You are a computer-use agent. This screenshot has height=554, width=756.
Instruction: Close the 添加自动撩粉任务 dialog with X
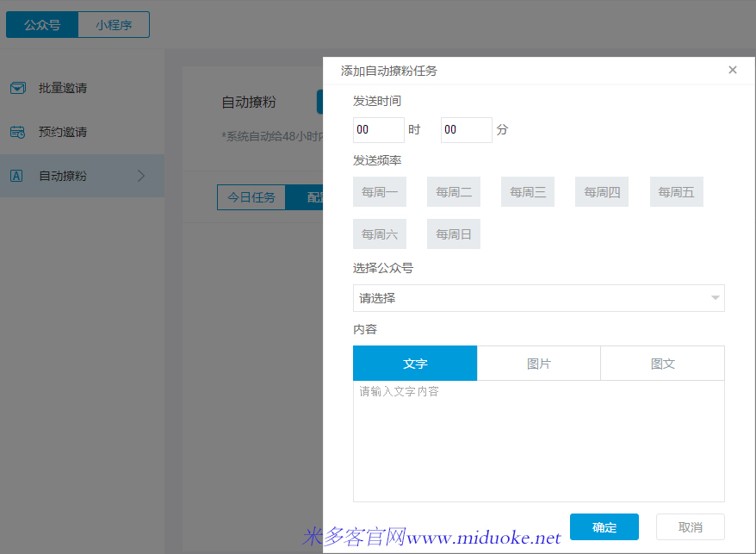click(733, 70)
